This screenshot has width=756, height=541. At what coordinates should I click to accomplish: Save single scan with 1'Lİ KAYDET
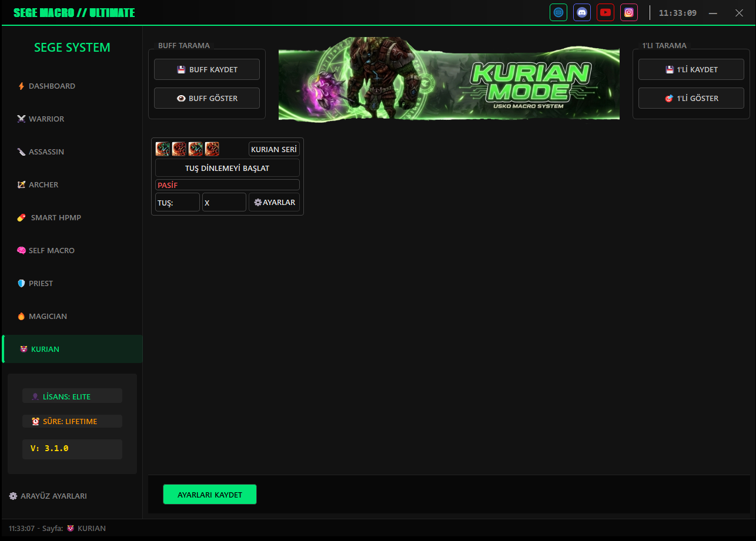point(691,69)
